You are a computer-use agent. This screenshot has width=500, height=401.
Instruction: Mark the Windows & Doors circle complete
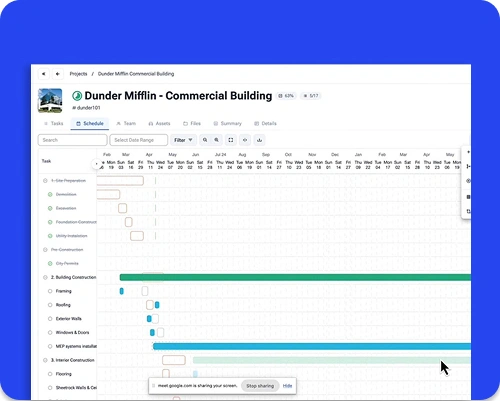[50, 332]
